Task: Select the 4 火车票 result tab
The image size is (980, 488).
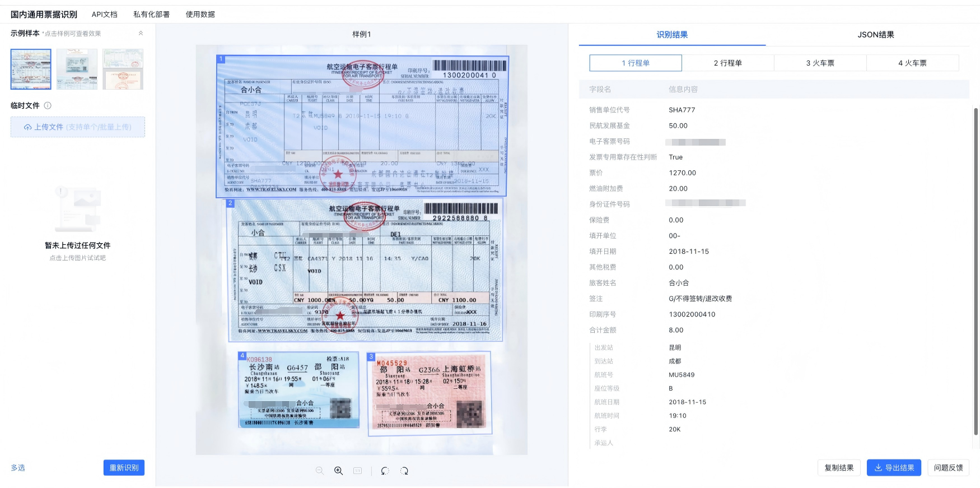Action: coord(912,63)
